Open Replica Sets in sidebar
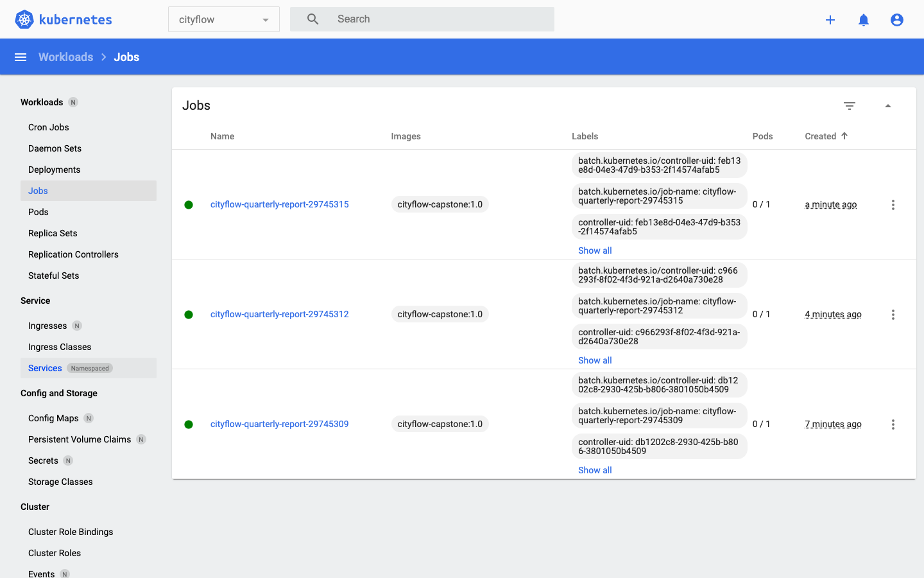Screen dimensions: 924x578 click(53, 233)
